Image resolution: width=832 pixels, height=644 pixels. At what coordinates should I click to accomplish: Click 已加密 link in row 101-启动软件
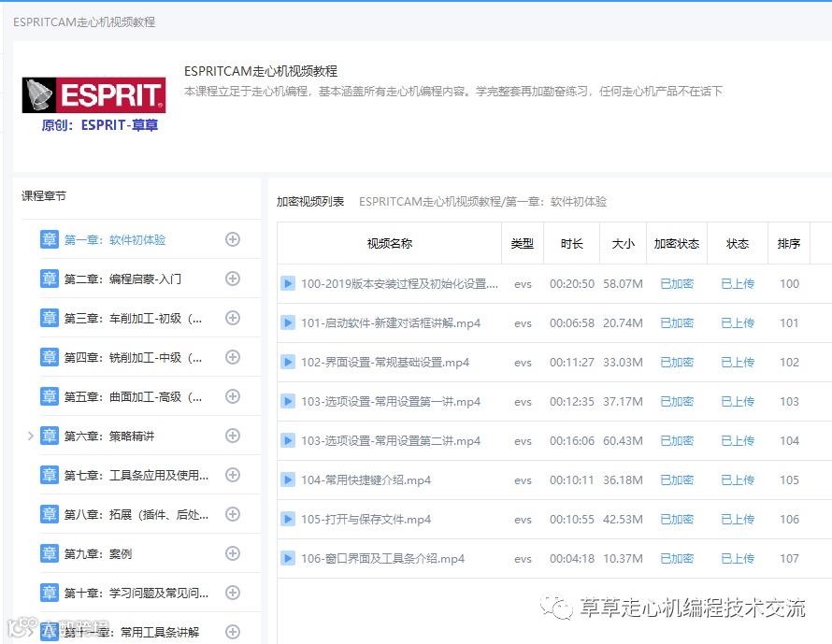(677, 323)
